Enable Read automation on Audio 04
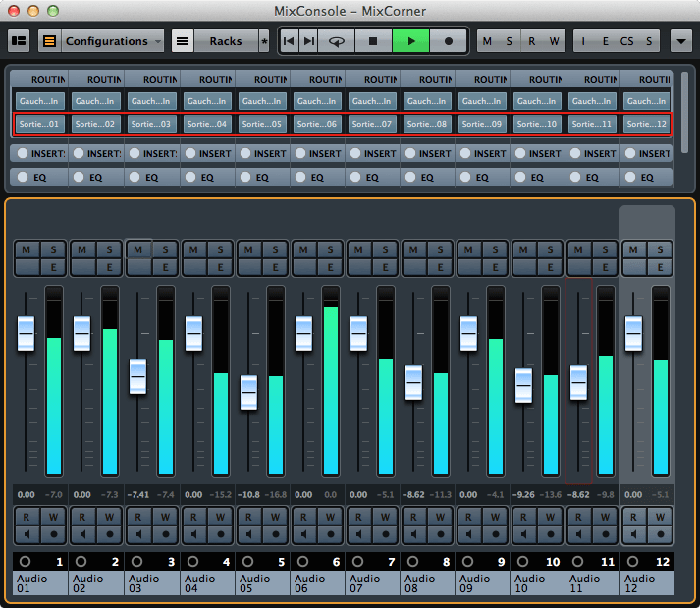The image size is (700, 608). 191,516
